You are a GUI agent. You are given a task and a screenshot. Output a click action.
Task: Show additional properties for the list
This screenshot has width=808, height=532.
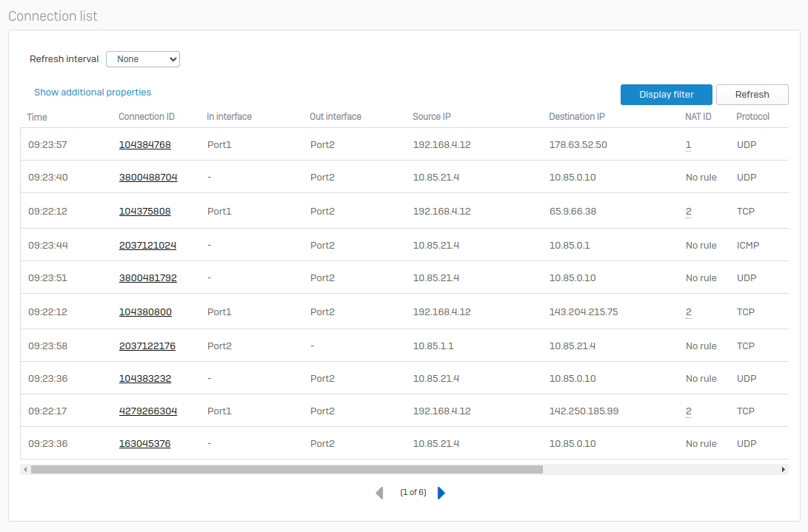[92, 92]
